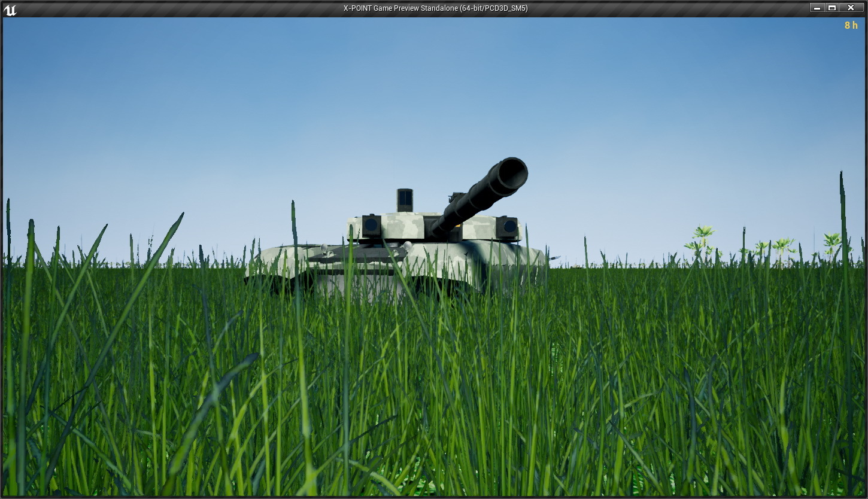Click the rightmost leafy plant on the horizon
Image resolution: width=868 pixels, height=499 pixels.
pos(832,242)
